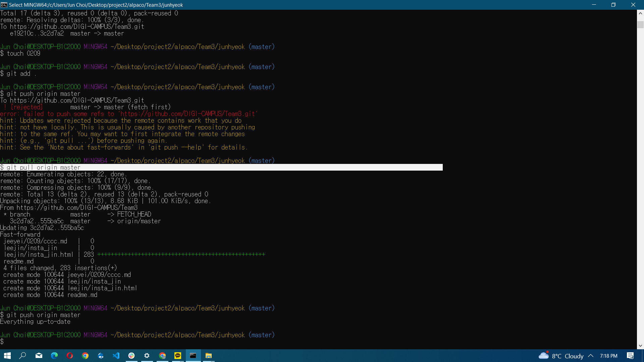
Task: Click the Drupal icon on the taskbar
Action: (101, 356)
